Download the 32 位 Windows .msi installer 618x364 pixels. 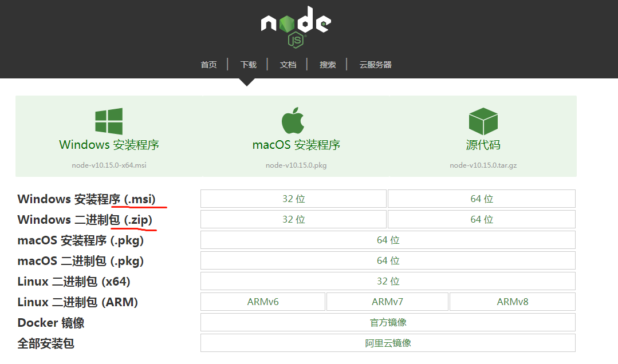click(x=294, y=199)
